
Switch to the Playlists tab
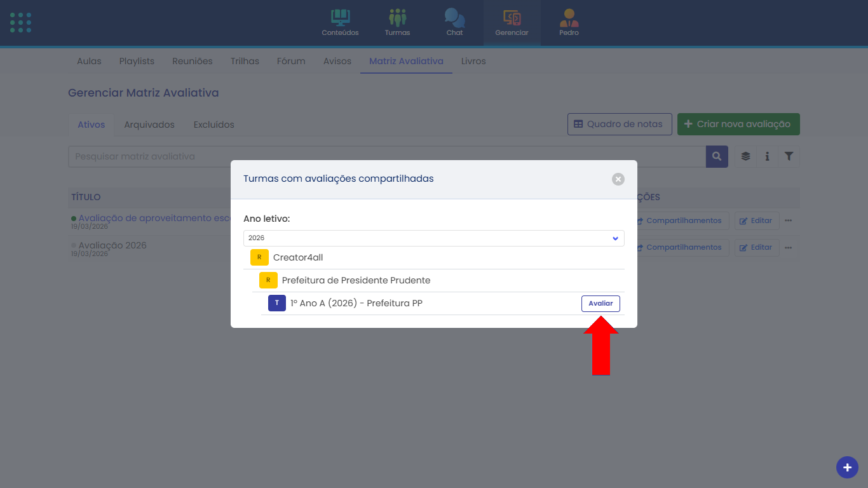pyautogui.click(x=137, y=61)
